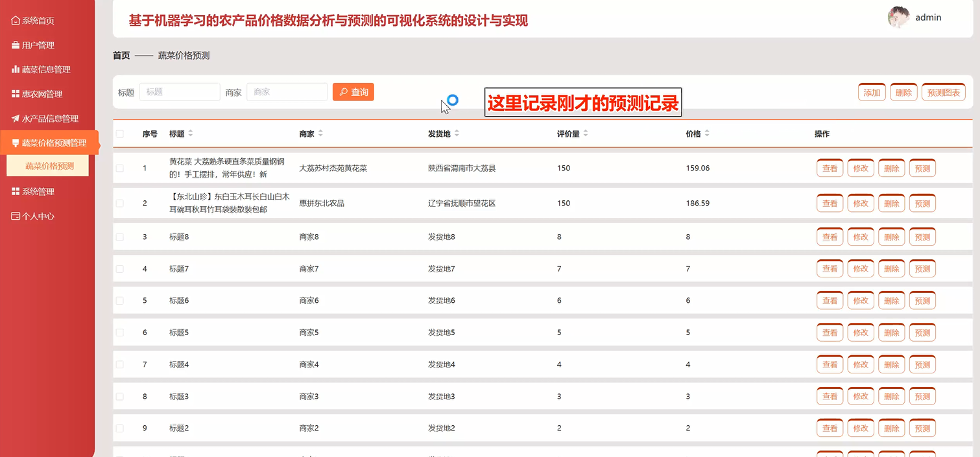Click the 添加 button
Viewport: 980px width, 457px height.
point(872,93)
